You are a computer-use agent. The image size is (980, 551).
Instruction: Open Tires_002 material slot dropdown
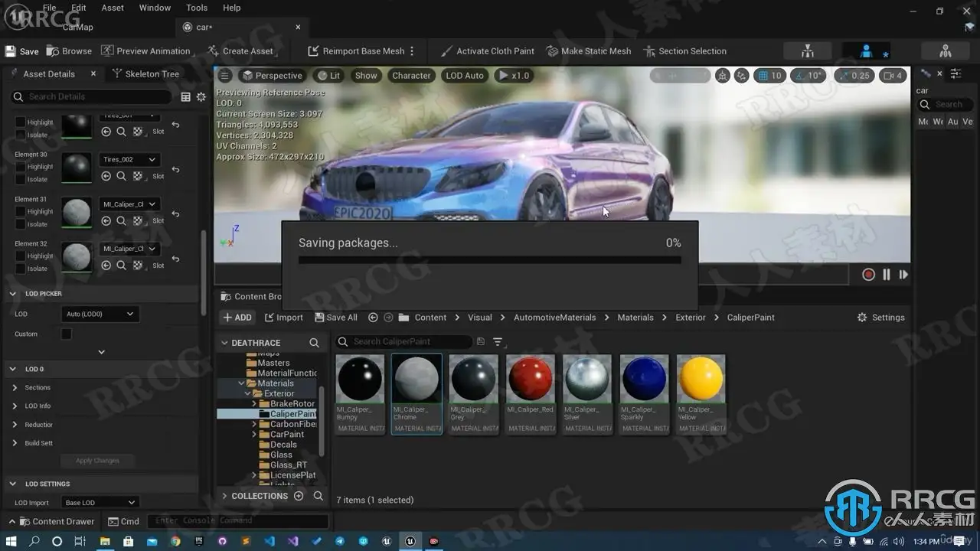(x=129, y=160)
